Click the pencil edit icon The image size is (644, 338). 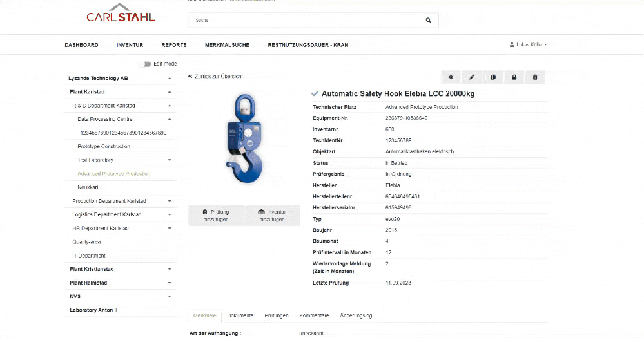(x=472, y=77)
